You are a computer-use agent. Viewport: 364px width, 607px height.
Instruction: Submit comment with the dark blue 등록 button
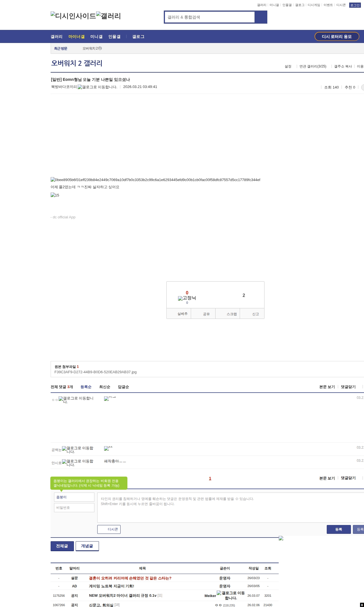coord(339,529)
